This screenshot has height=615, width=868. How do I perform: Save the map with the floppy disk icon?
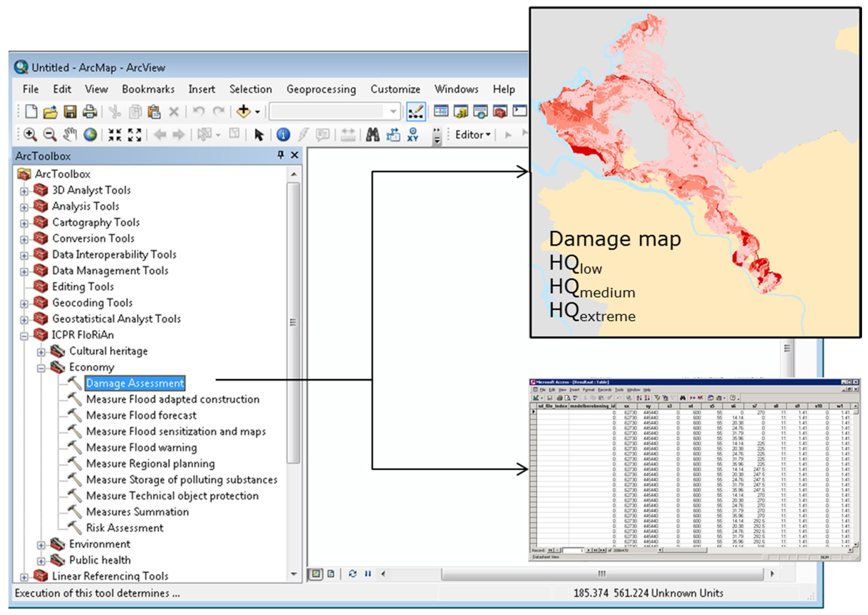click(x=70, y=112)
